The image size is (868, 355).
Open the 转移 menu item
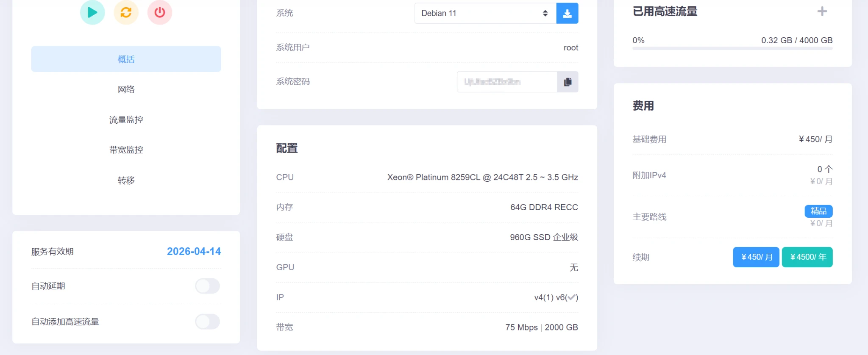[126, 180]
